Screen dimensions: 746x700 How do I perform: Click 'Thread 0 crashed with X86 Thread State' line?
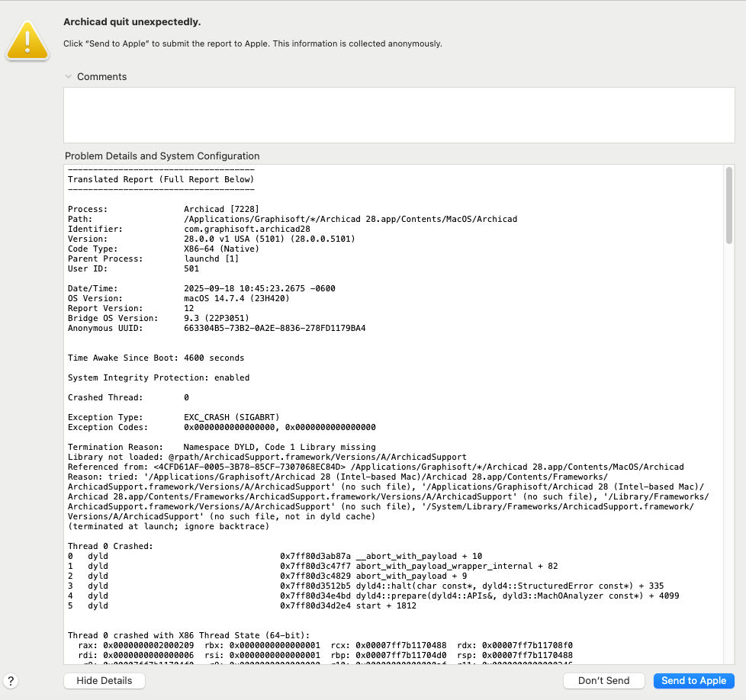point(189,636)
